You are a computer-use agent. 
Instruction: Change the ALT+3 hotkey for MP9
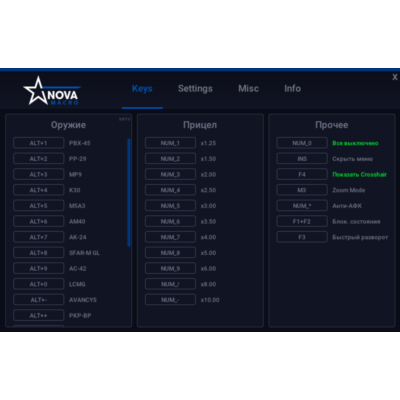(x=39, y=174)
